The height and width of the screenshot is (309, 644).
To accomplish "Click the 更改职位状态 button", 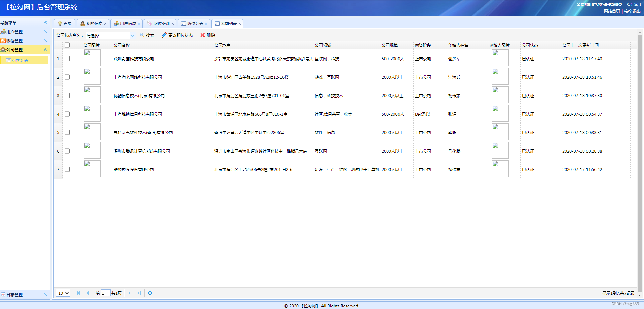I will coord(177,35).
